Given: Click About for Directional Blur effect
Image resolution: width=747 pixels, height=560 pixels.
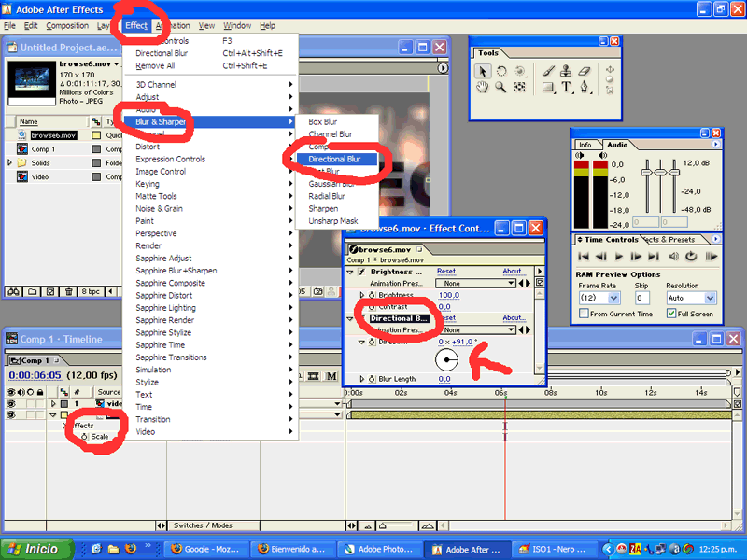Looking at the screenshot, I should (514, 317).
